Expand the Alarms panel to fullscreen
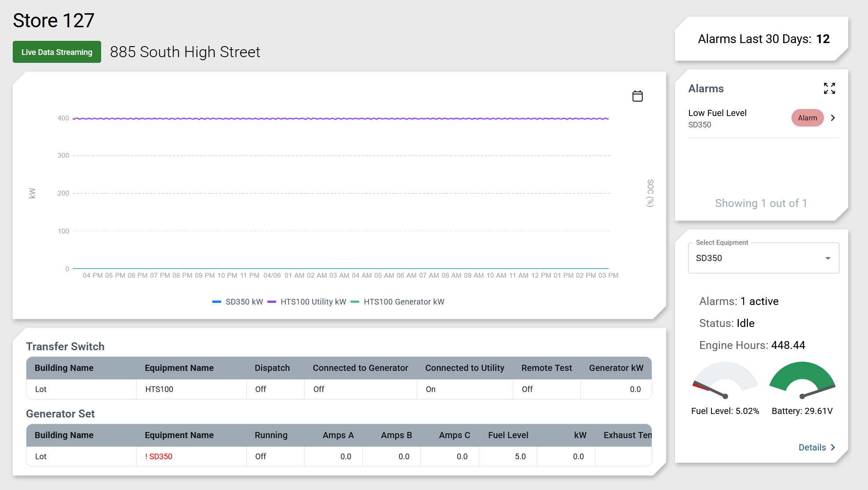The width and height of the screenshot is (868, 490). click(829, 88)
